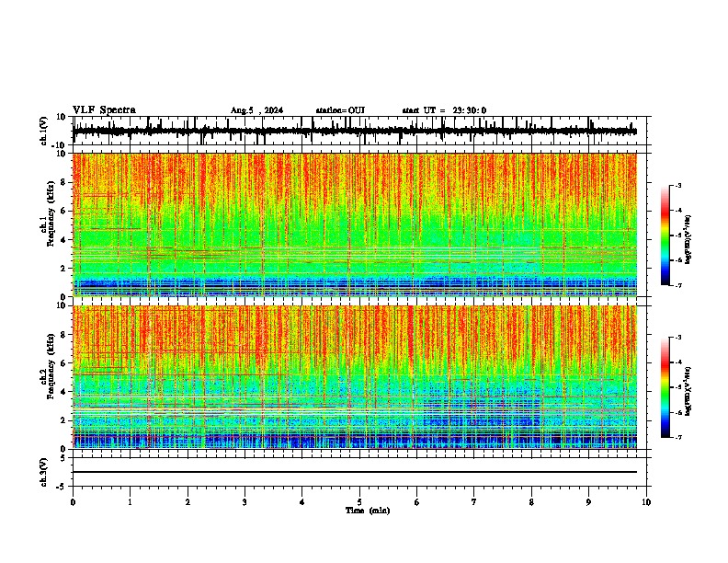This screenshot has width=728, height=563.
Task: Click the "start UT = 23:30: 0" header text
Action: coord(444,110)
